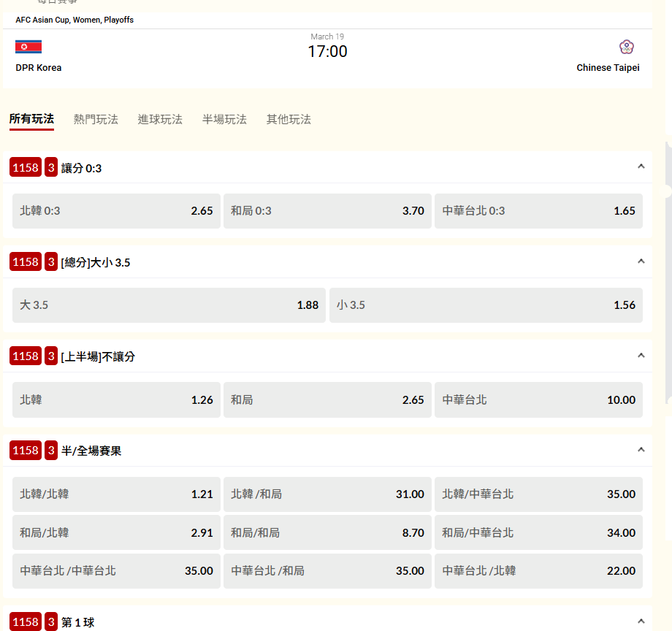This screenshot has width=672, height=631.
Task: Click the DPR Korea flag icon
Action: (28, 47)
